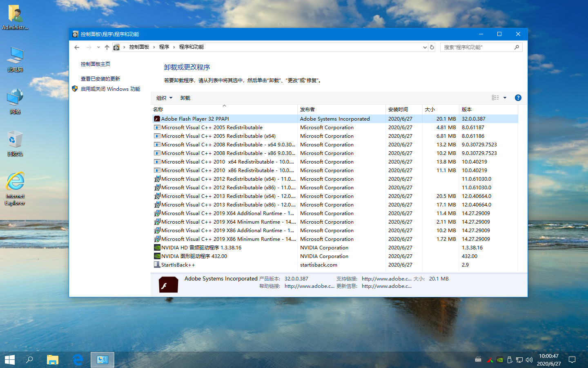Expand the address bar history dropdown

425,47
